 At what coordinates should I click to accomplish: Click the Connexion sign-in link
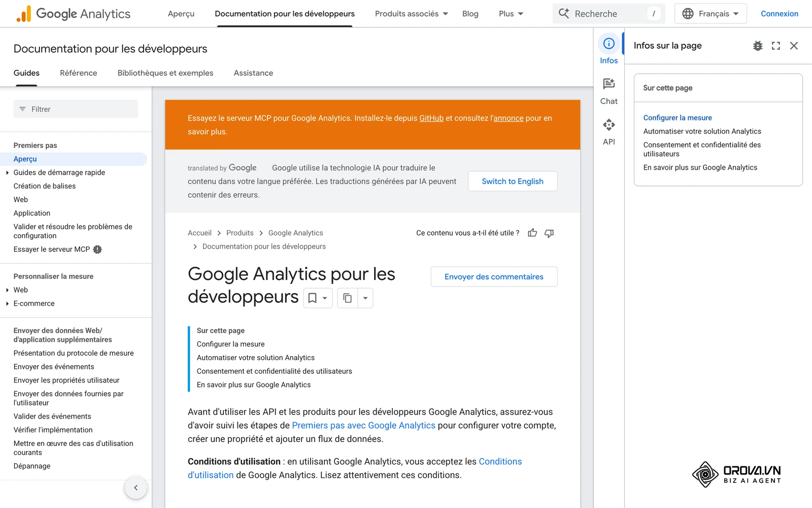(780, 14)
